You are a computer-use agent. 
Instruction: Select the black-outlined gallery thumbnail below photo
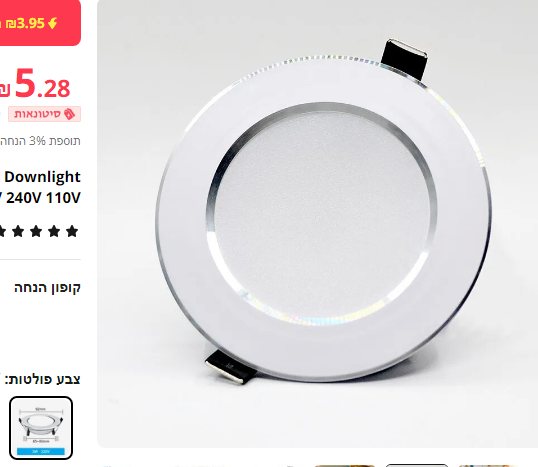click(x=417, y=465)
